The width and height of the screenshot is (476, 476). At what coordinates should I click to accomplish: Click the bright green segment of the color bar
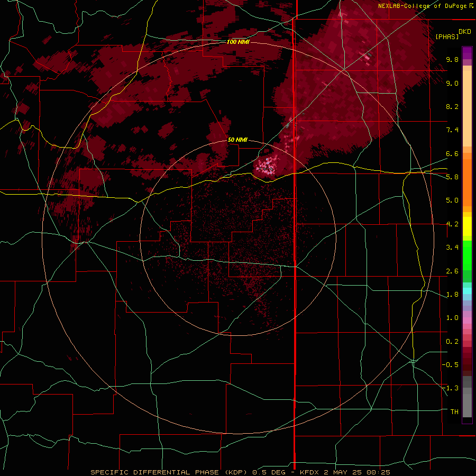[x=467, y=255]
